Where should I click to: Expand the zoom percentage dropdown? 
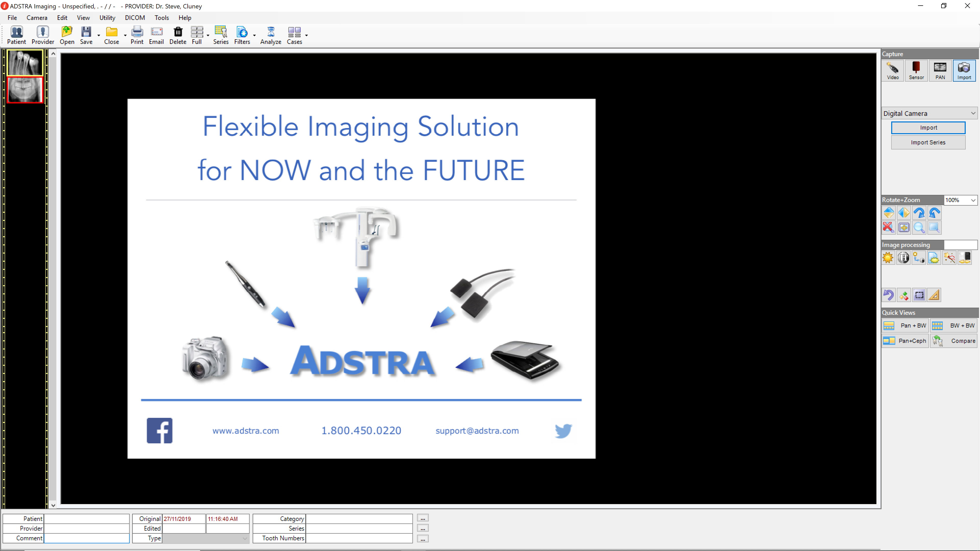point(973,200)
